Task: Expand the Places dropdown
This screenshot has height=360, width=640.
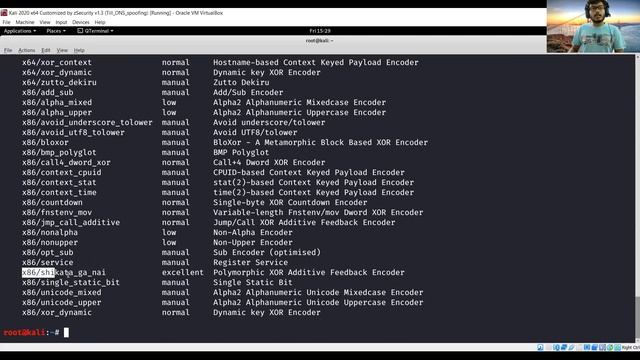Action: point(56,31)
